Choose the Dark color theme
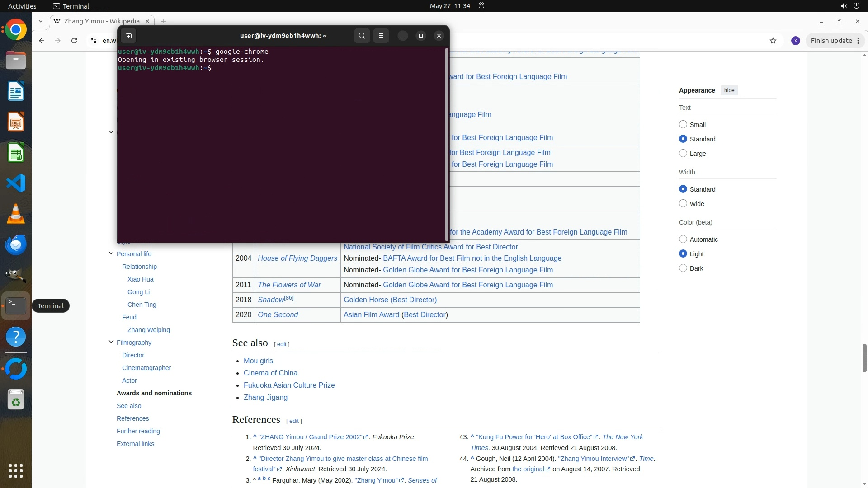This screenshot has height=488, width=868. [683, 268]
